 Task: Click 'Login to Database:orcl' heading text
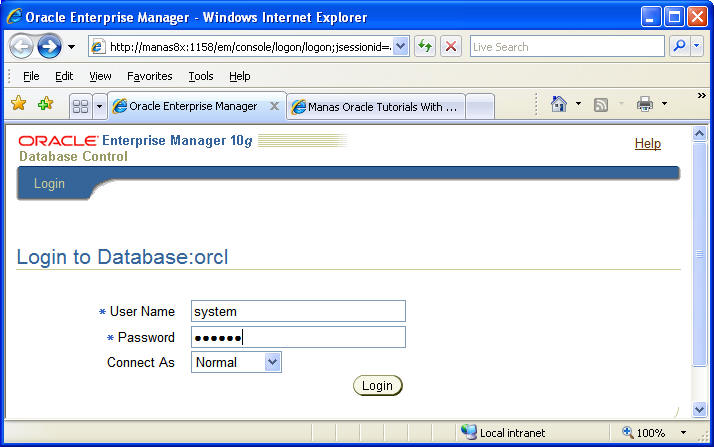(x=122, y=257)
